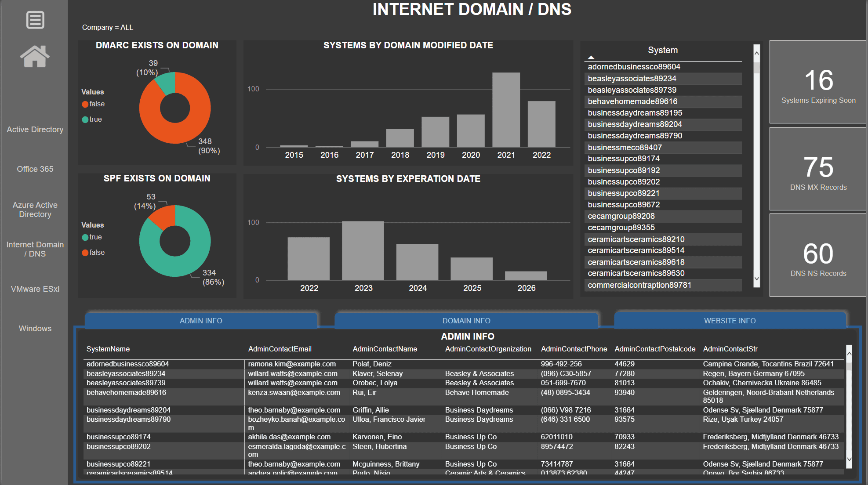Sort by AdminContactEmail column header

click(280, 349)
